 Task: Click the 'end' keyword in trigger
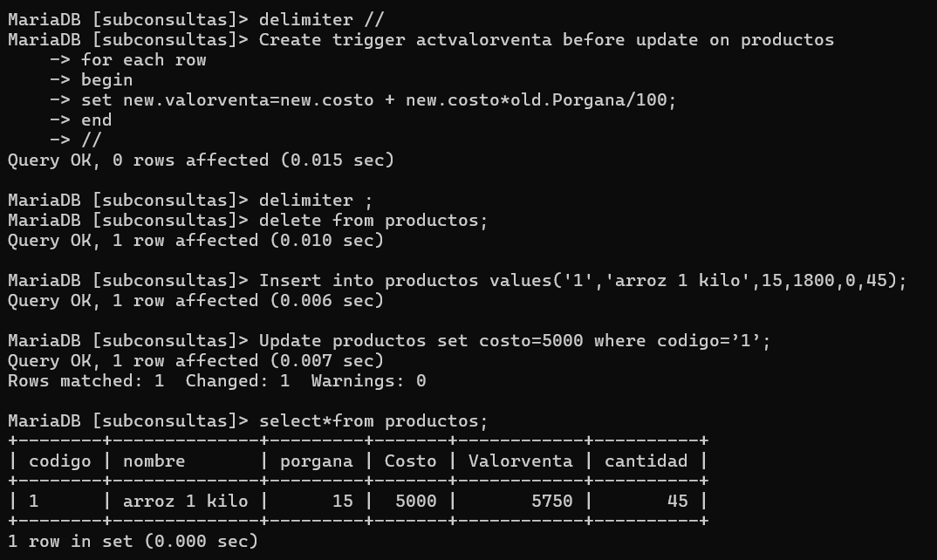(x=96, y=120)
